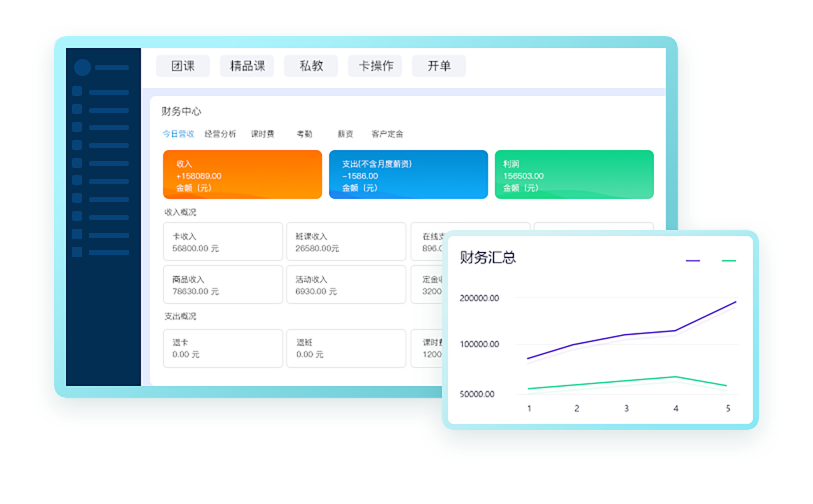Click the green line in the chart
Screen dimensions: 813x504
tap(626, 381)
